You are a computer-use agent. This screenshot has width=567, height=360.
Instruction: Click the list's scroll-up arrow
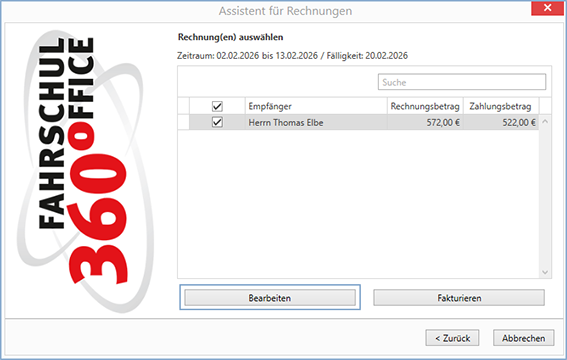tap(545, 122)
